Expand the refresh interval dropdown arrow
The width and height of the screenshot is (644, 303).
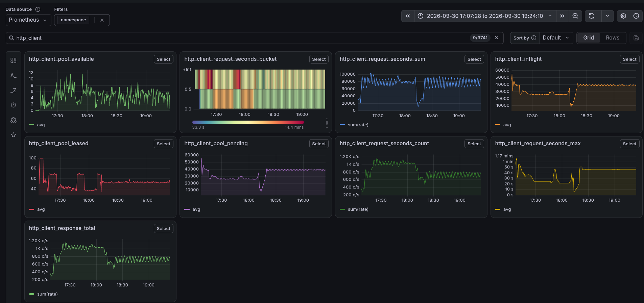(607, 16)
